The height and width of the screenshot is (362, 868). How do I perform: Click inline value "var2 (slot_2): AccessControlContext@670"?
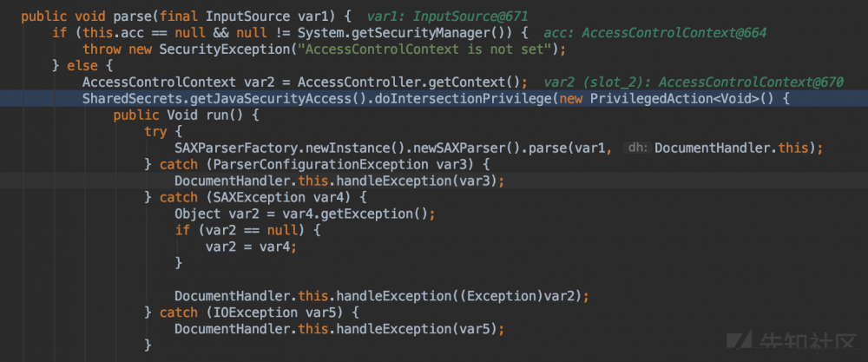pyautogui.click(x=693, y=82)
